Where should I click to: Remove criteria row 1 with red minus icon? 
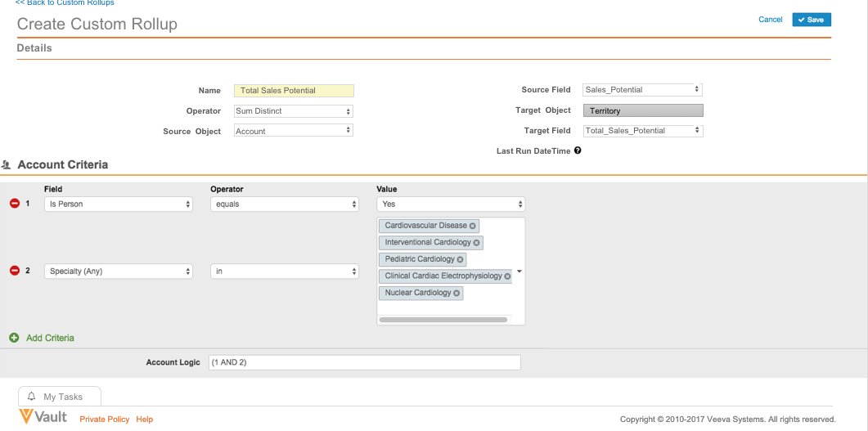(14, 204)
